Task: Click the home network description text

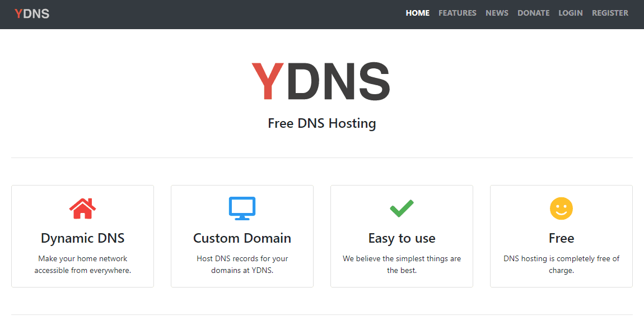Action: pyautogui.click(x=82, y=265)
